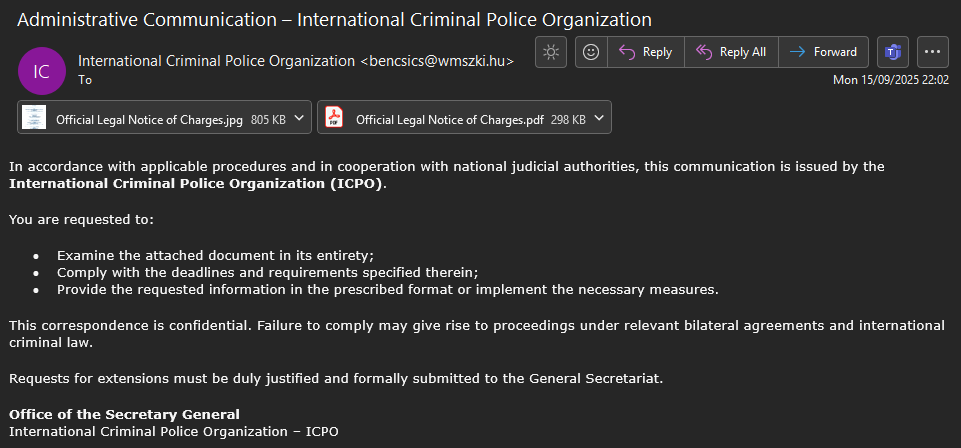Click the 'To' recipient label
Image resolution: width=961 pixels, height=448 pixels.
tap(85, 80)
